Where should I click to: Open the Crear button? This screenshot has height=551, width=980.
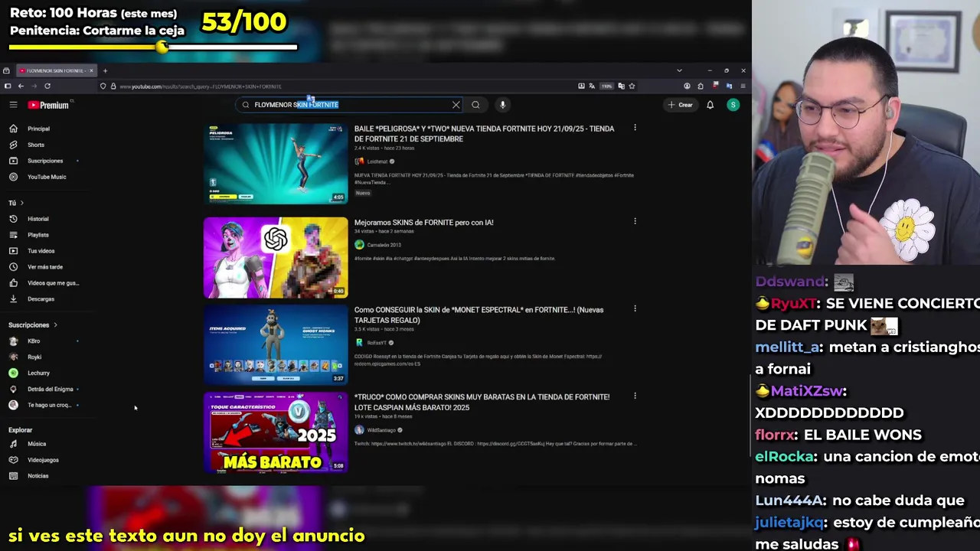[680, 105]
